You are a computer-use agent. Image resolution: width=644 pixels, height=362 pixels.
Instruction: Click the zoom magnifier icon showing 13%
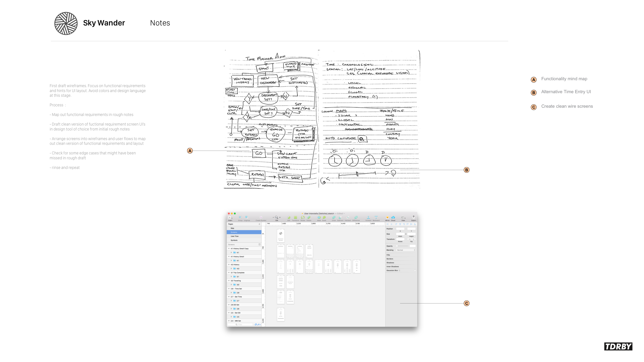[x=277, y=217]
